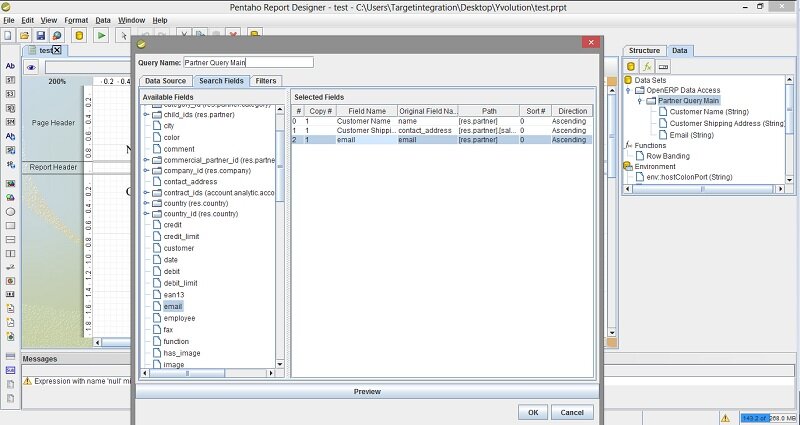Screen dimensions: 800x425
Task: Select the text-field ($1) element in the palette
Action: [x=10, y=80]
